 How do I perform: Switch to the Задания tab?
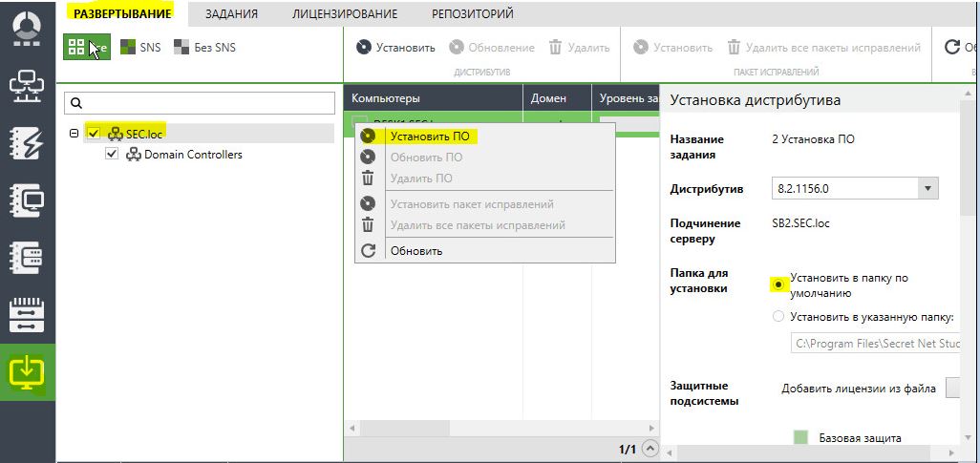coord(231,13)
